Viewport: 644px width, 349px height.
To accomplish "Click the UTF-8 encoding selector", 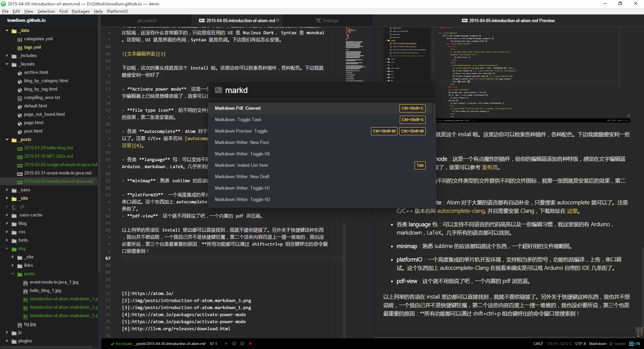I will pos(581,344).
